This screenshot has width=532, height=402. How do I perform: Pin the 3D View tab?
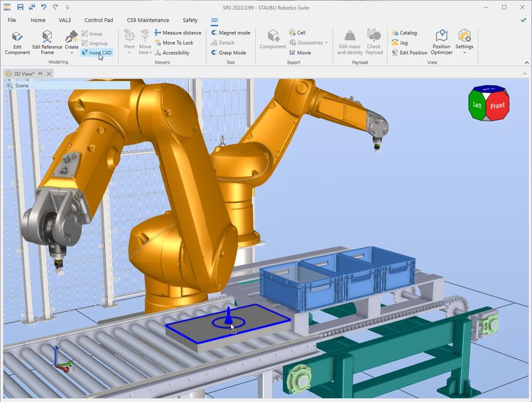pyautogui.click(x=41, y=74)
